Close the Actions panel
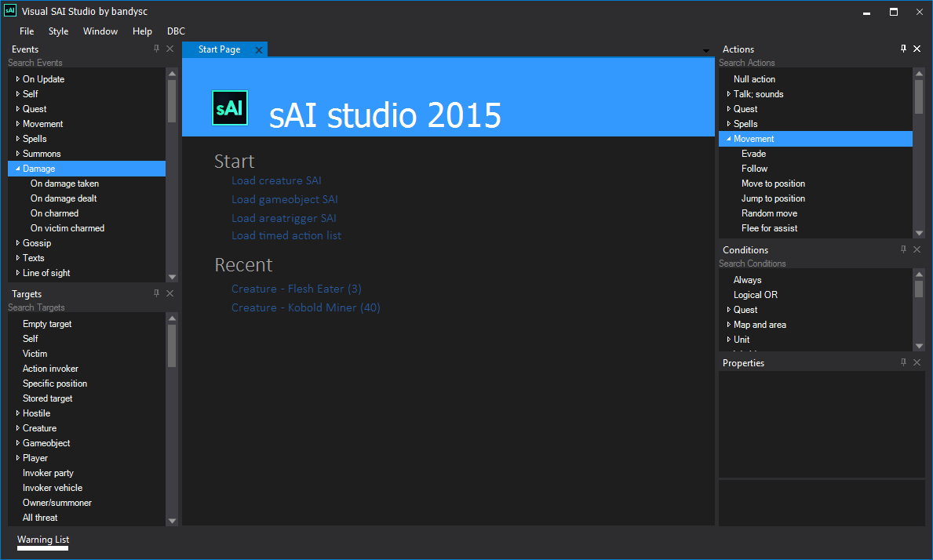 click(x=917, y=49)
